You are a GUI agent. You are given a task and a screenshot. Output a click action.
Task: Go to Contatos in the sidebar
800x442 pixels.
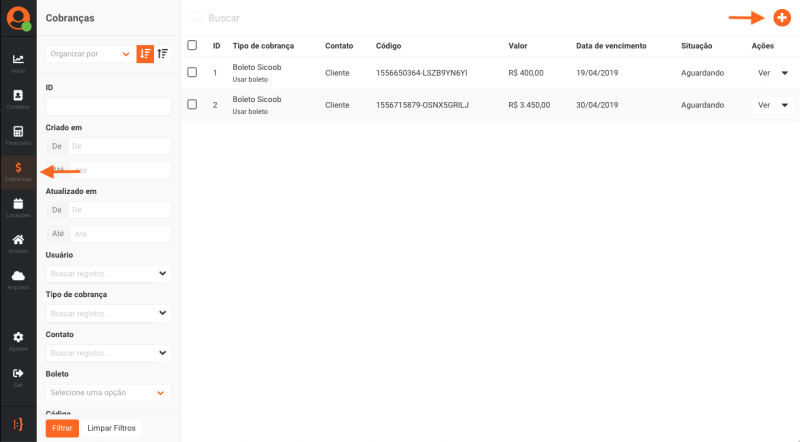[18, 97]
